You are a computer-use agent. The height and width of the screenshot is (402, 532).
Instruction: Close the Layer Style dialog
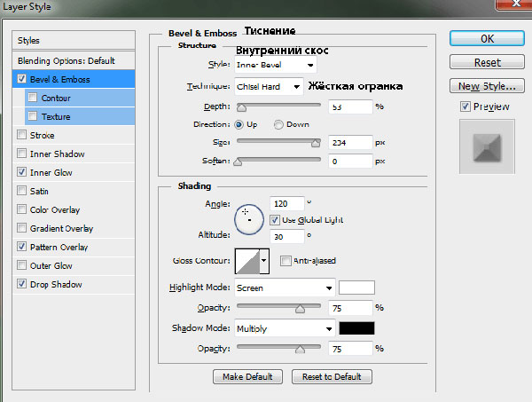click(x=513, y=4)
